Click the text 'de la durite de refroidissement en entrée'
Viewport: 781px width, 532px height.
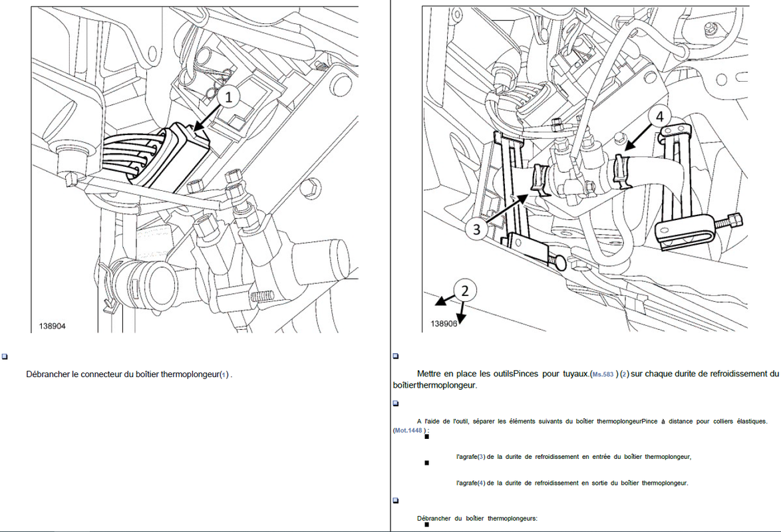click(x=548, y=457)
